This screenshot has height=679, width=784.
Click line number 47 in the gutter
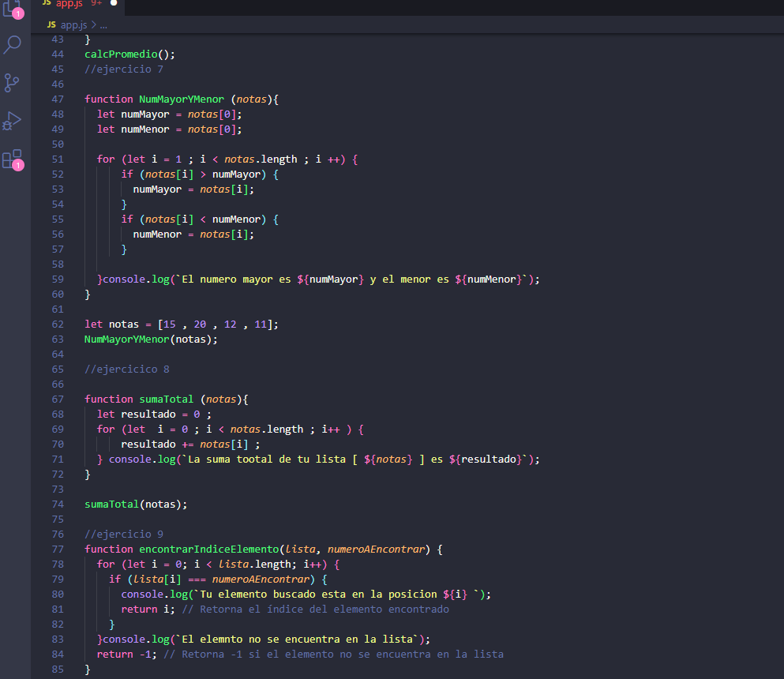58,99
